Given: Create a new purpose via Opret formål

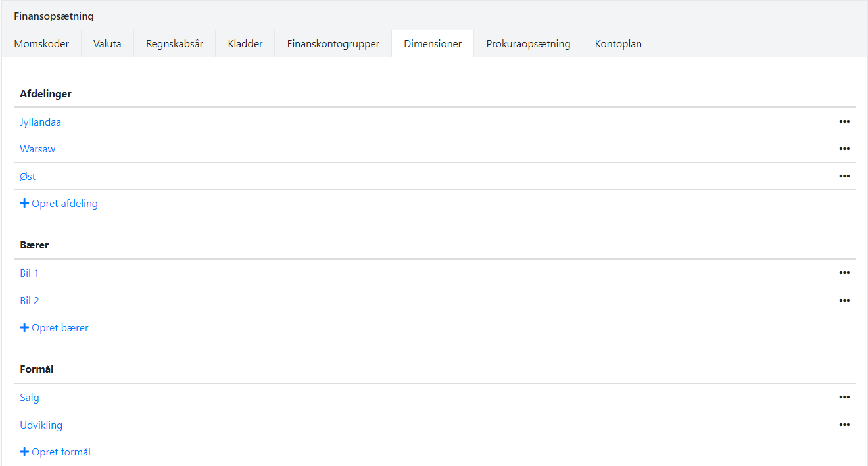Looking at the screenshot, I should (56, 452).
